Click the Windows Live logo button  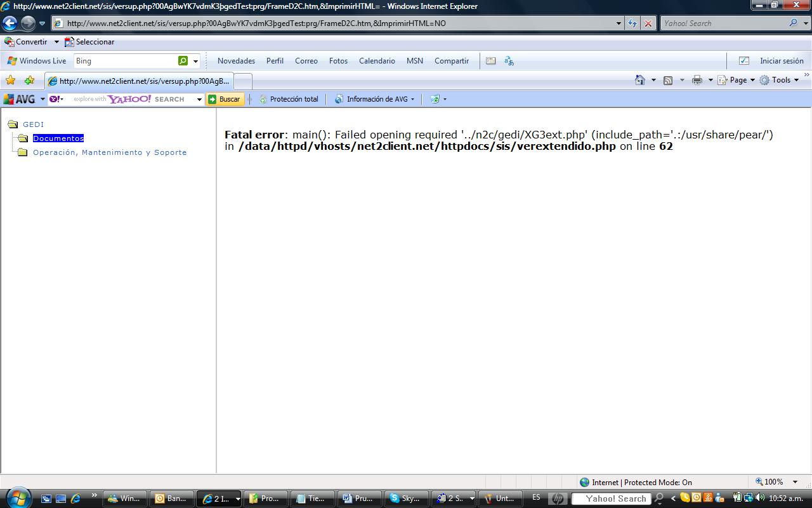37,61
